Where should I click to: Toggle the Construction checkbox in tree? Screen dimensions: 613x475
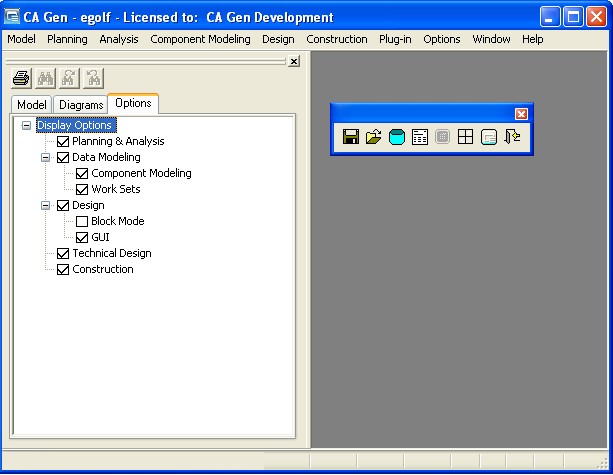(63, 269)
